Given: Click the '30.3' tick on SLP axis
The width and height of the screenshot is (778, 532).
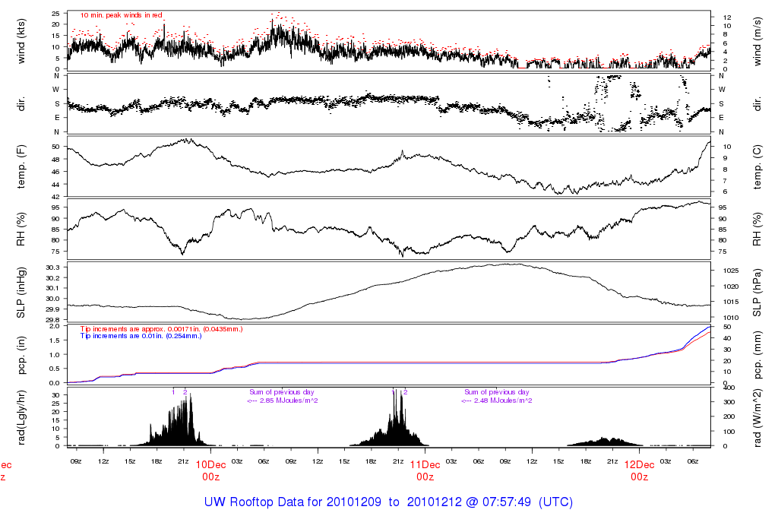Looking at the screenshot, I should pyautogui.click(x=52, y=268).
